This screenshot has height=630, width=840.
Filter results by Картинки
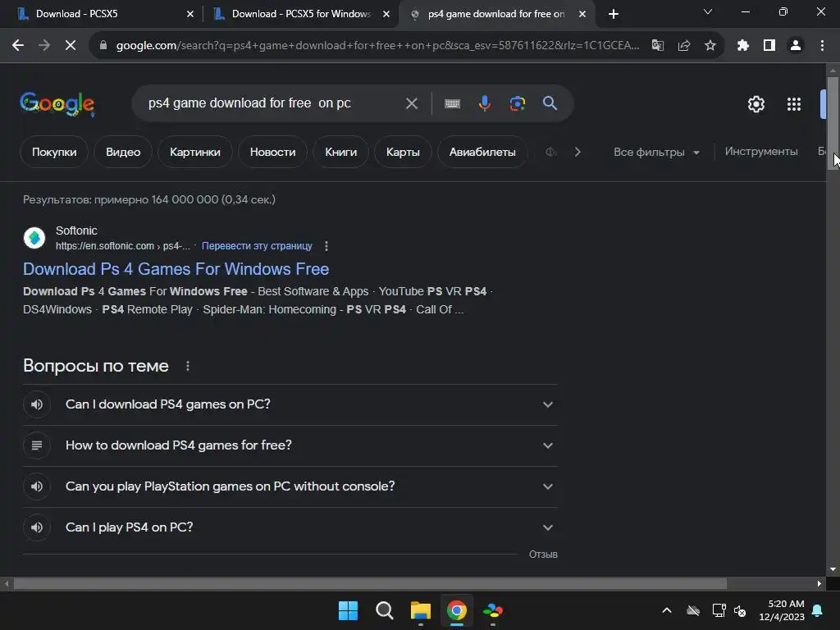[195, 152]
